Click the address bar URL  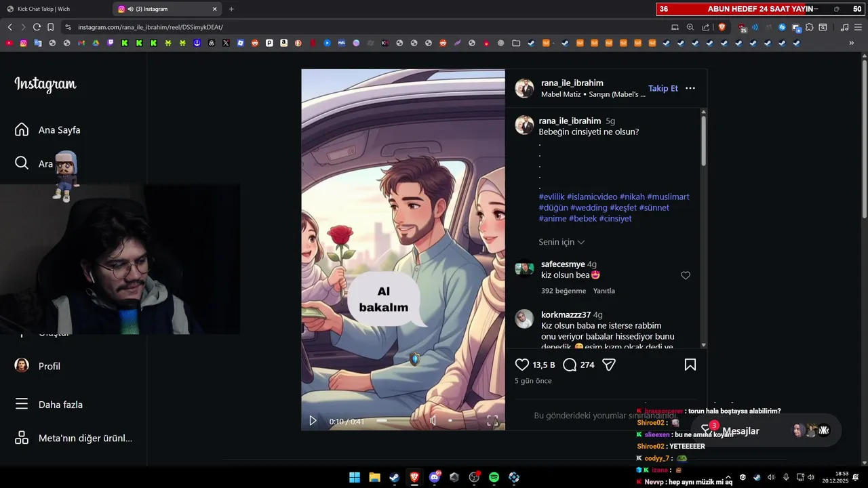click(151, 27)
